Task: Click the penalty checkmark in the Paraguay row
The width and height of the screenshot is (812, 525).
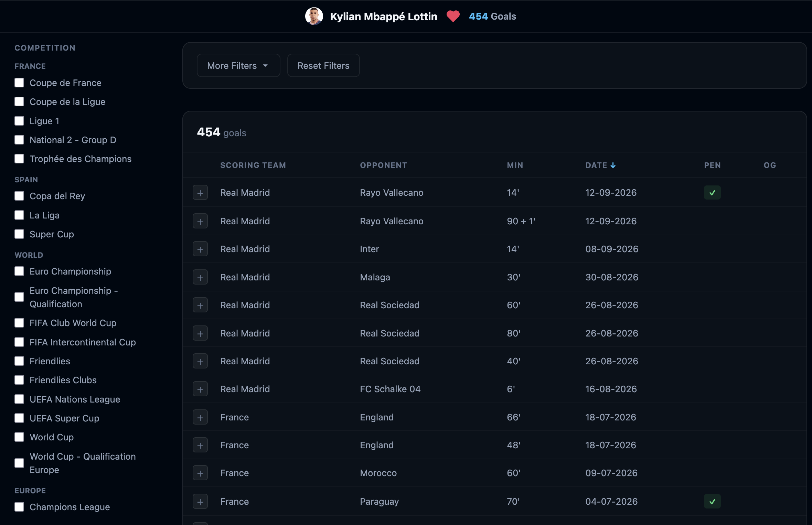Action: (712, 502)
